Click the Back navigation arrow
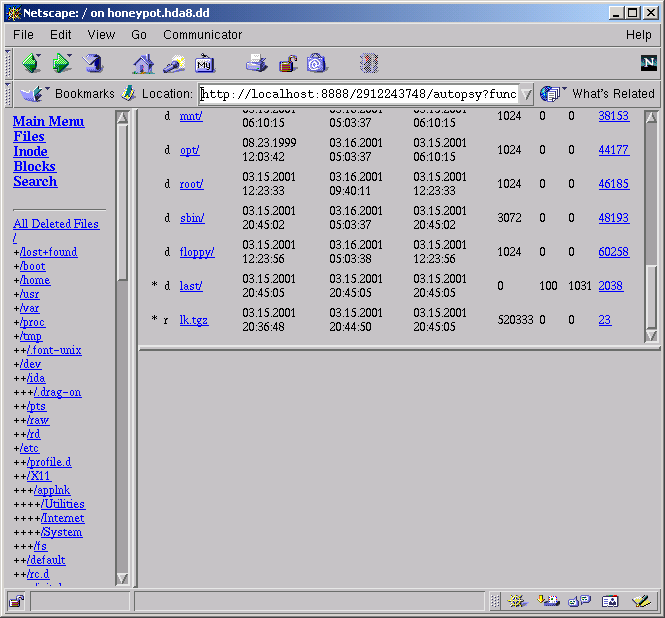This screenshot has height=618, width=665. pos(31,64)
